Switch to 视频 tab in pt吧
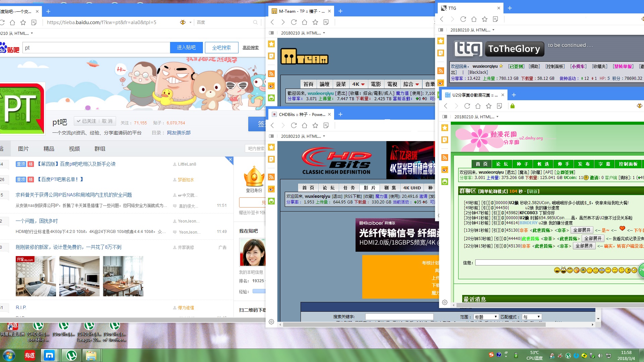The width and height of the screenshot is (644, 362). [x=74, y=148]
